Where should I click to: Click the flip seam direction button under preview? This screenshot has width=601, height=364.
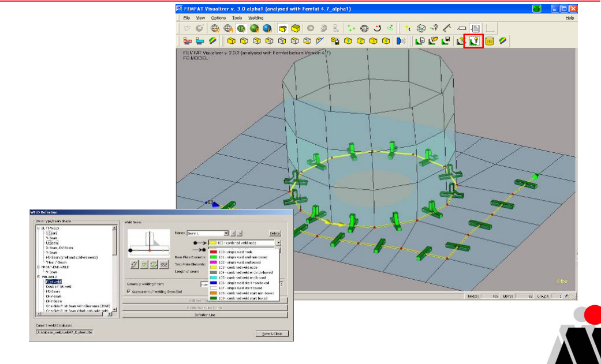[134, 264]
